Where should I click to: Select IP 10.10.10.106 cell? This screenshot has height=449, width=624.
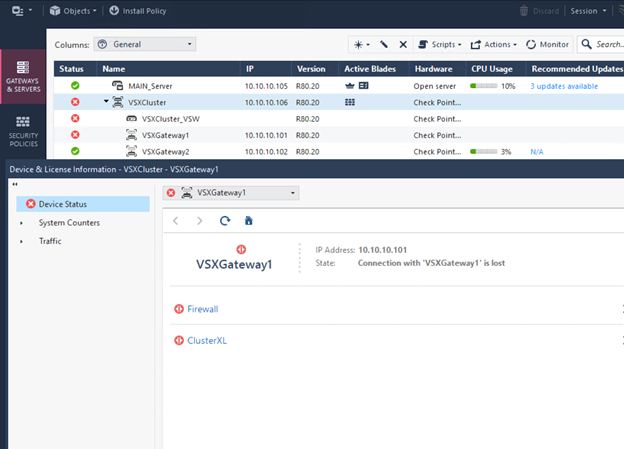coord(266,102)
